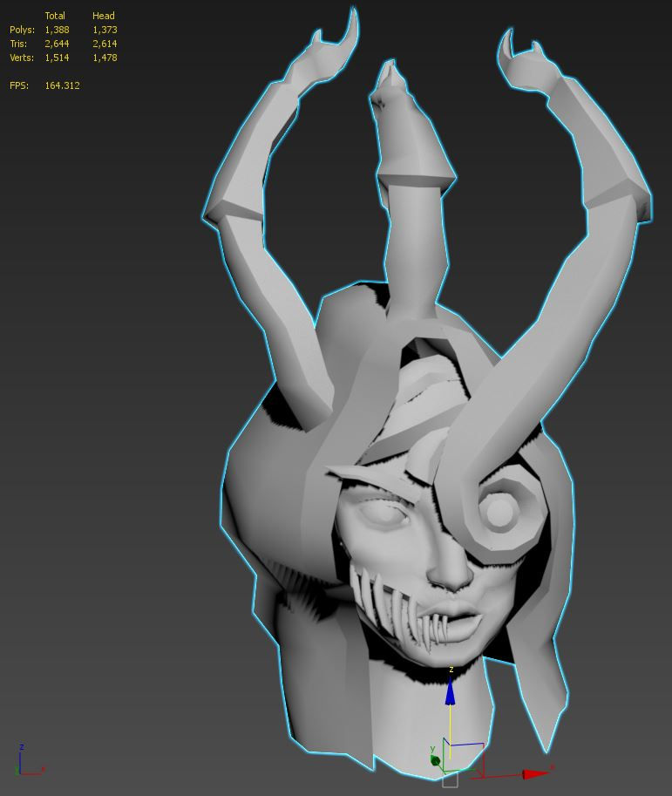Click the Head polys value "1,373"
Image resolution: width=672 pixels, height=796 pixels.
[105, 30]
